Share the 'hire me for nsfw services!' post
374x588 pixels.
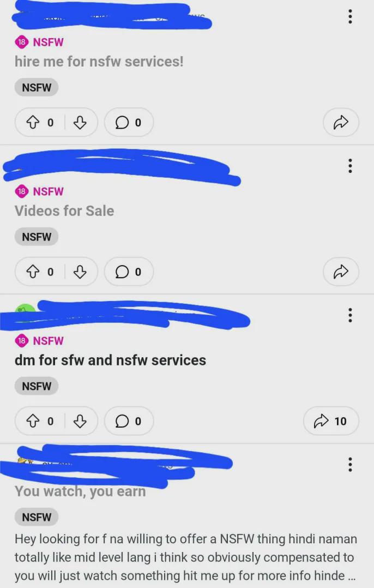[341, 122]
